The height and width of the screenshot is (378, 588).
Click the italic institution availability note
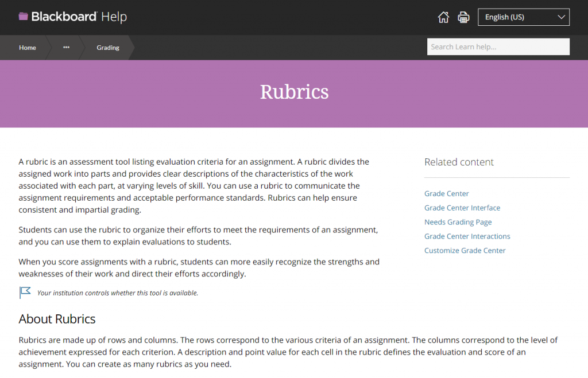point(117,293)
